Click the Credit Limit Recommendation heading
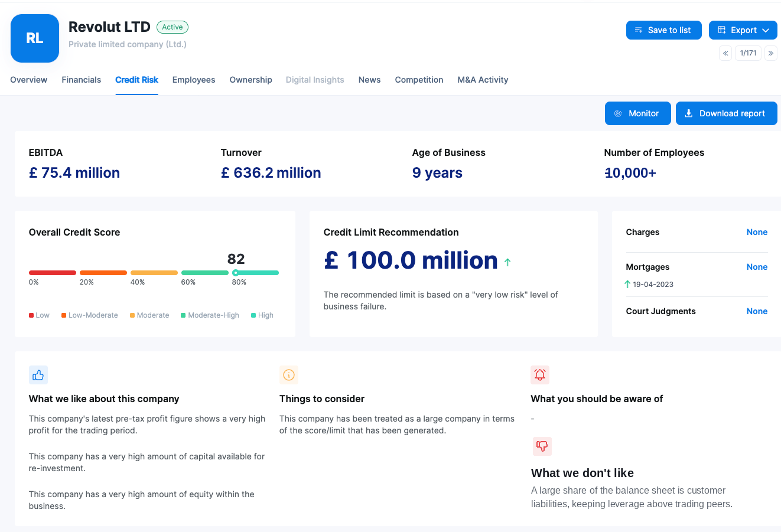This screenshot has height=532, width=781. (391, 233)
